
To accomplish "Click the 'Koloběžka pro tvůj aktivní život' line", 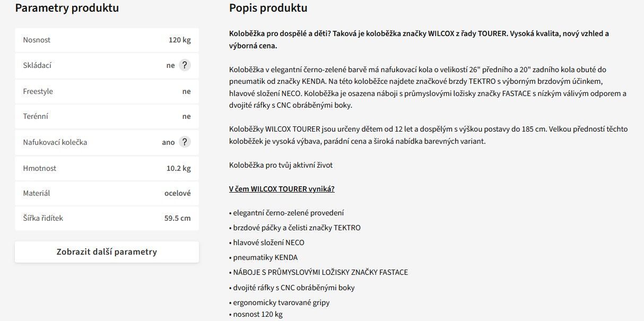I will [281, 165].
